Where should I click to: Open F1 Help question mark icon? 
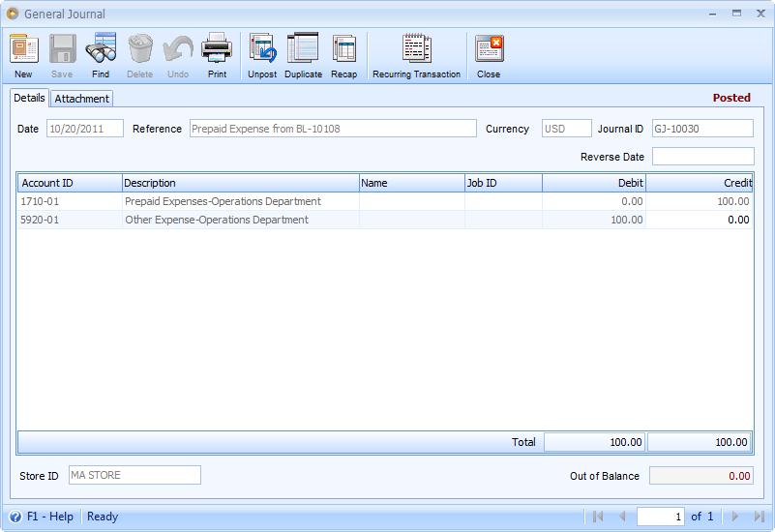(x=15, y=517)
